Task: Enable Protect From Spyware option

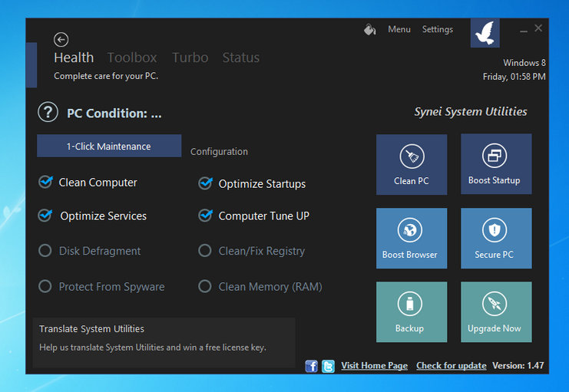Action: (45, 286)
